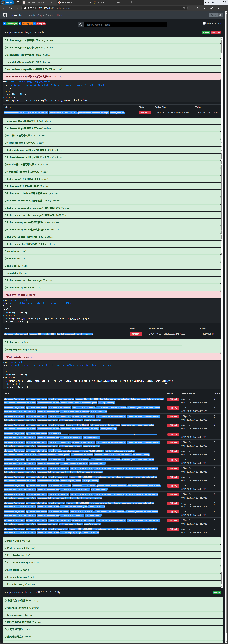Reload the page with the refresh icon
Image resolution: width=228 pixels, height=644 pixels.
coord(10,8)
